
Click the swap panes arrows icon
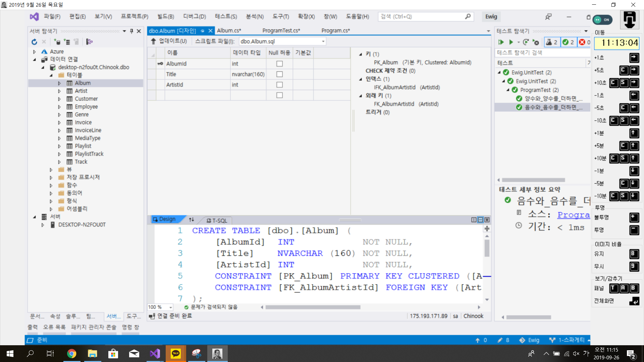(x=192, y=220)
